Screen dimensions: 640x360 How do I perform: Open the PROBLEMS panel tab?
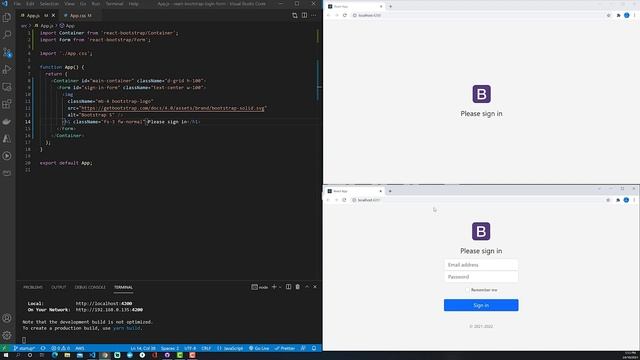point(33,287)
